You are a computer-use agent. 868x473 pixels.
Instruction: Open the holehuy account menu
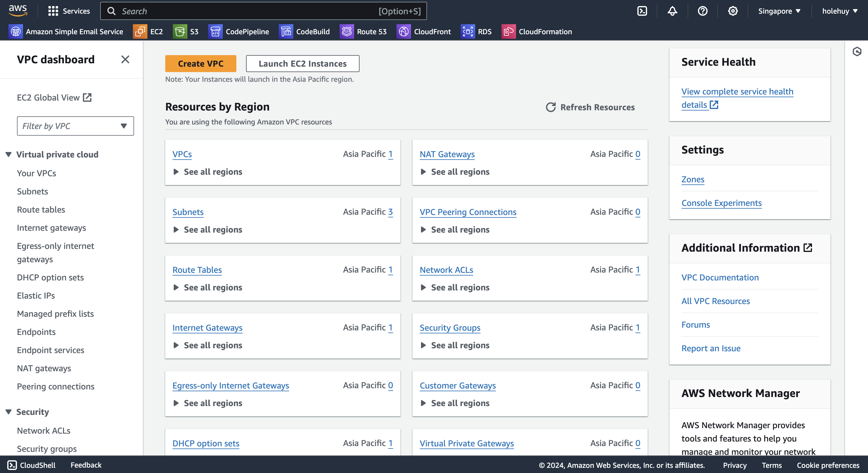pos(840,11)
